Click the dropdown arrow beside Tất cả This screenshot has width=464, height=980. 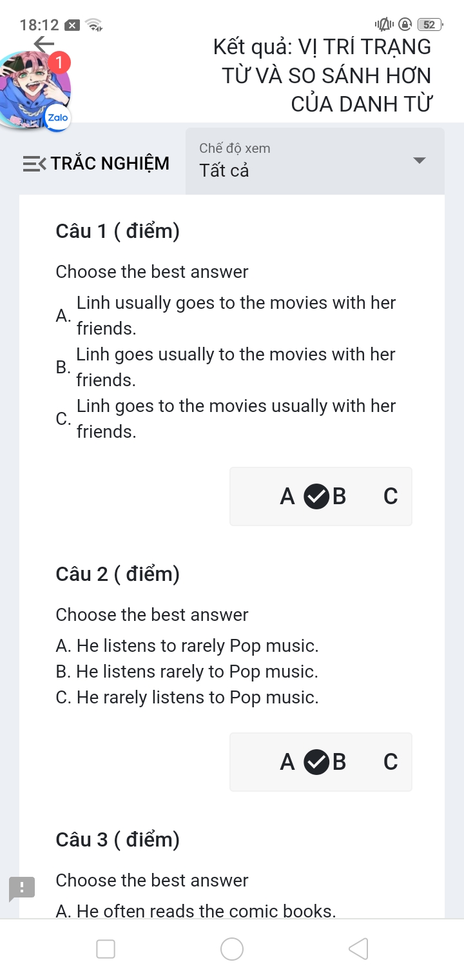click(420, 161)
